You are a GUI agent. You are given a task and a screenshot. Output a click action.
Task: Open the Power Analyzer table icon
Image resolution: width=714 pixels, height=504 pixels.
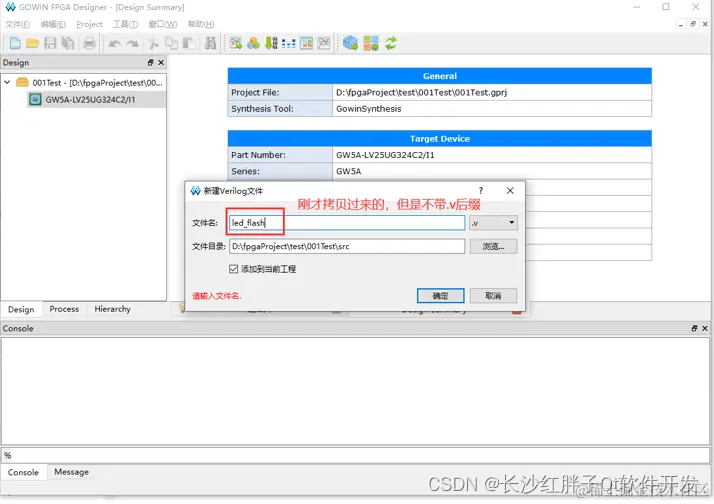pyautogui.click(x=306, y=43)
